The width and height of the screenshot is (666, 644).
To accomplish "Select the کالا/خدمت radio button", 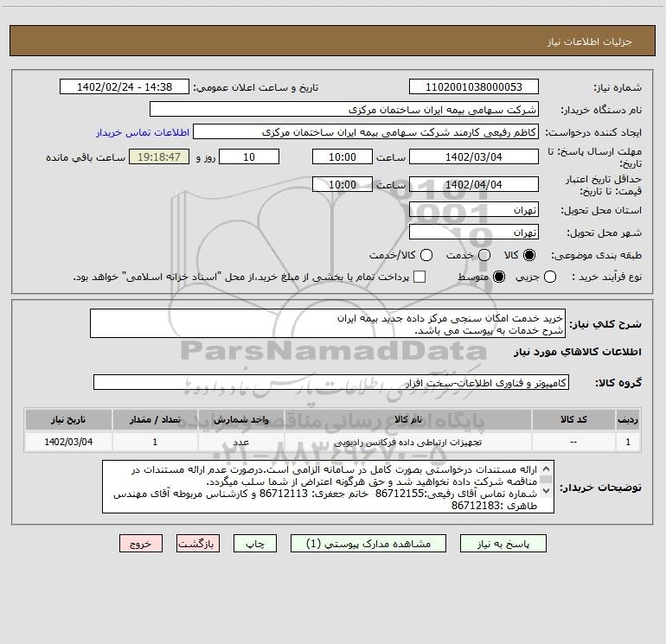I will pyautogui.click(x=426, y=255).
